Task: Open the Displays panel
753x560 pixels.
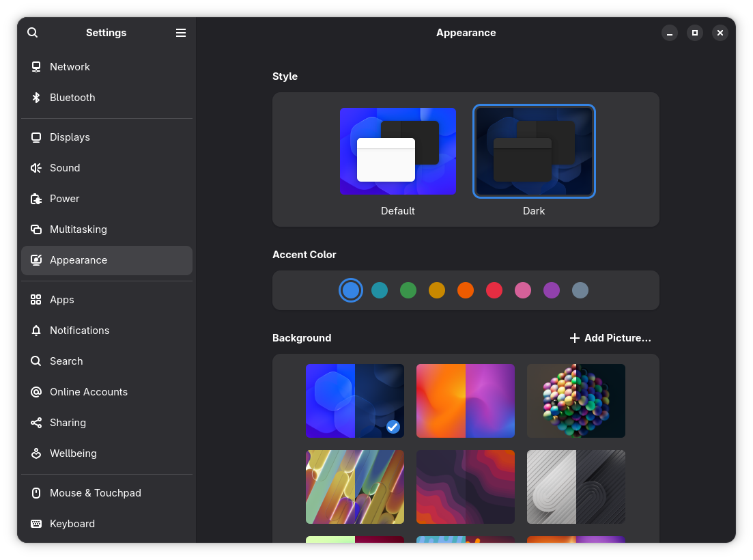Action: (x=106, y=137)
